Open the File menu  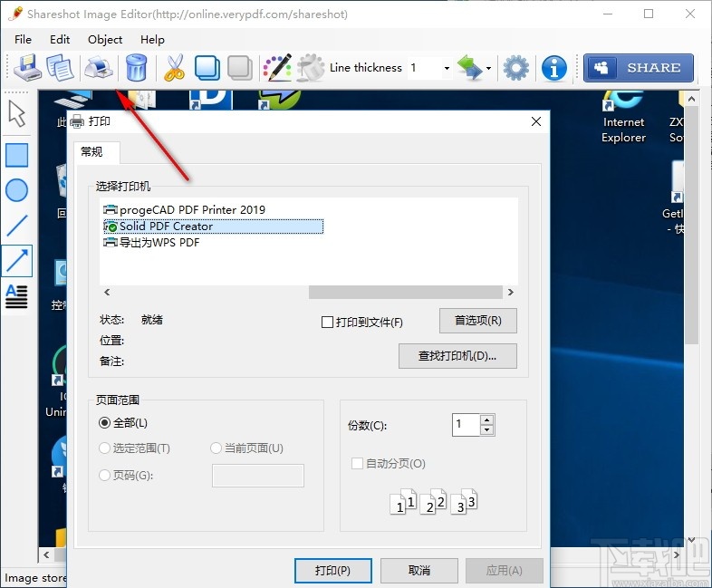tap(23, 40)
